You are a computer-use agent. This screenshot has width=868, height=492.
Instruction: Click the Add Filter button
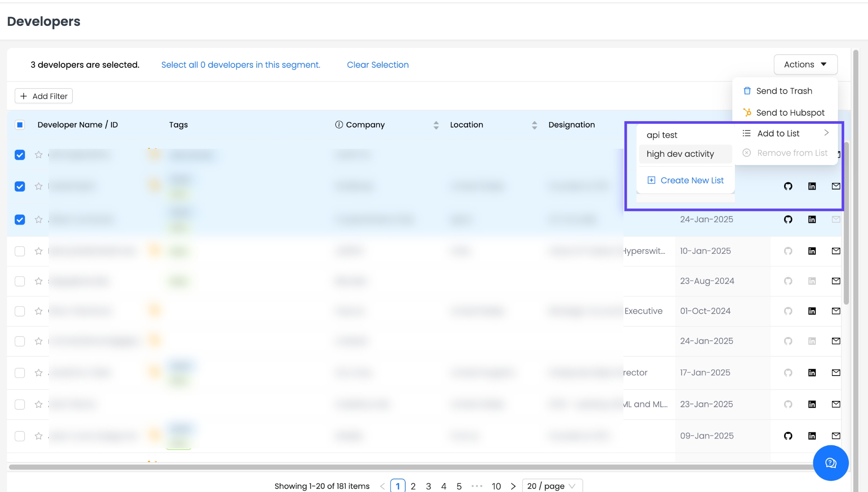44,96
